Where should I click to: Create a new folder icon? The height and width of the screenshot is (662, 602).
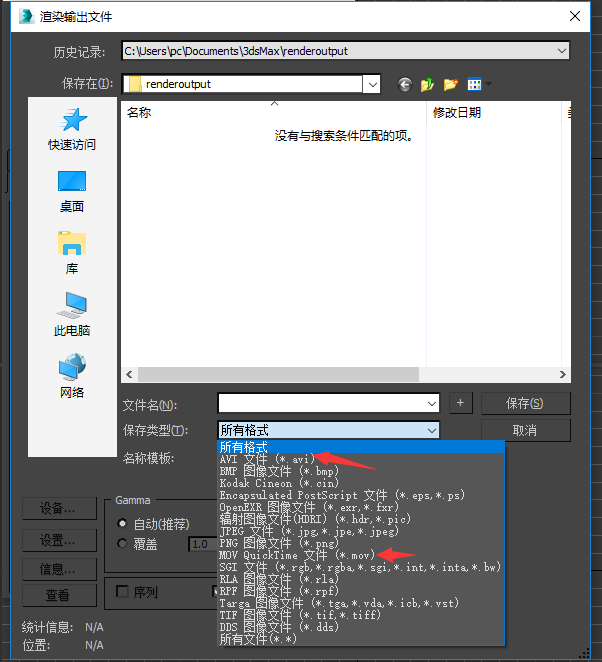tap(450, 84)
